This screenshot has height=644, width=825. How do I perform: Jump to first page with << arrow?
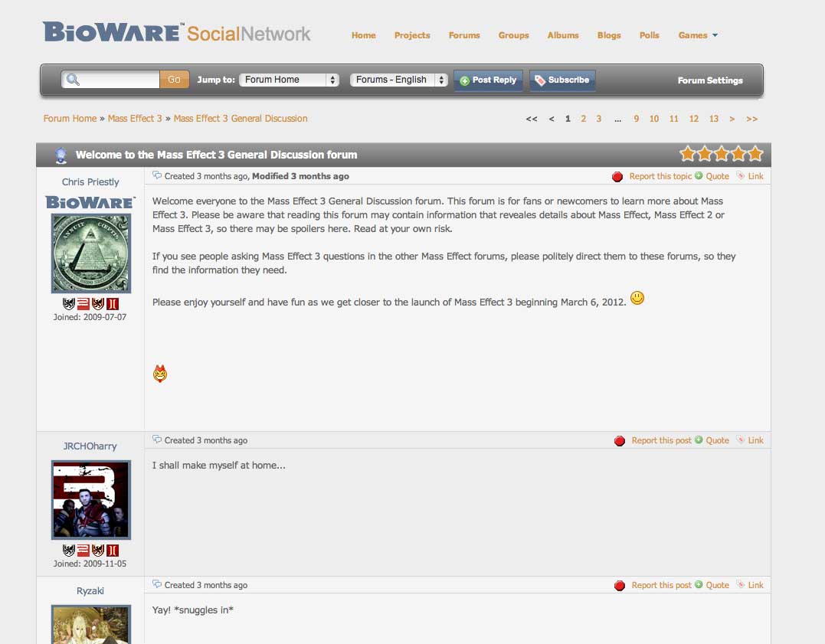(x=532, y=119)
